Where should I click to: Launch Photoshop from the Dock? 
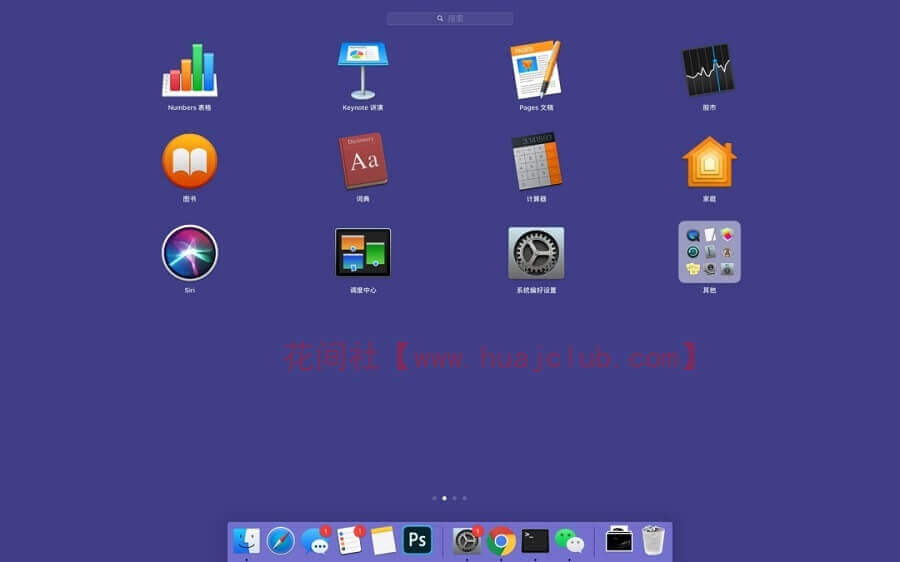(417, 540)
